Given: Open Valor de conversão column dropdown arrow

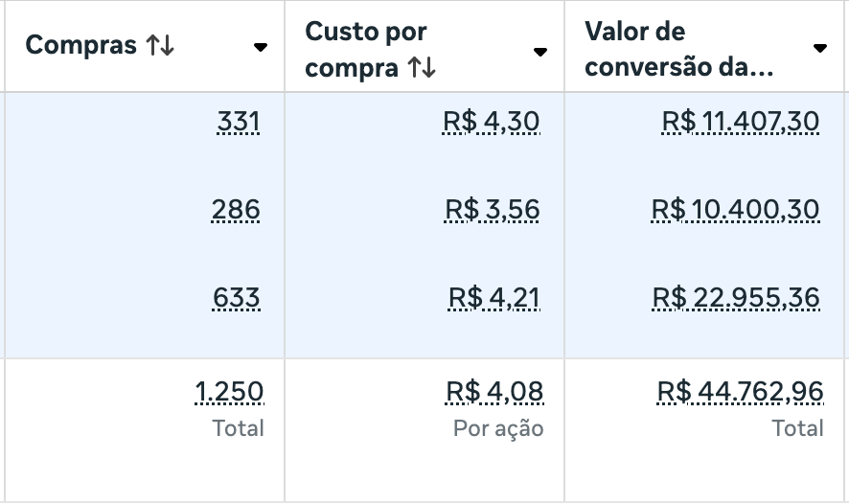Looking at the screenshot, I should tap(819, 48).
